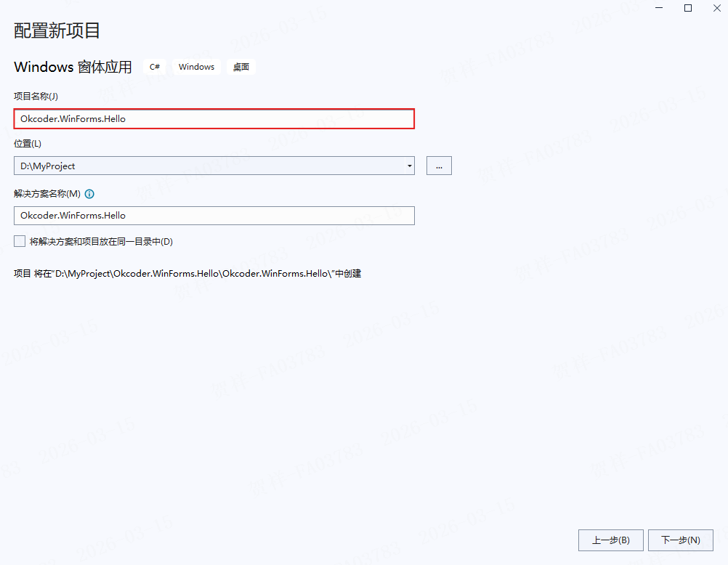Click the 位置(L) label
The image size is (728, 565).
click(28, 144)
